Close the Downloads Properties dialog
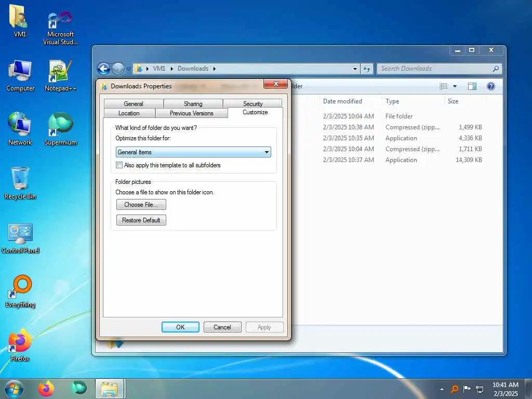Viewport: 532px width, 399px height. pos(276,84)
